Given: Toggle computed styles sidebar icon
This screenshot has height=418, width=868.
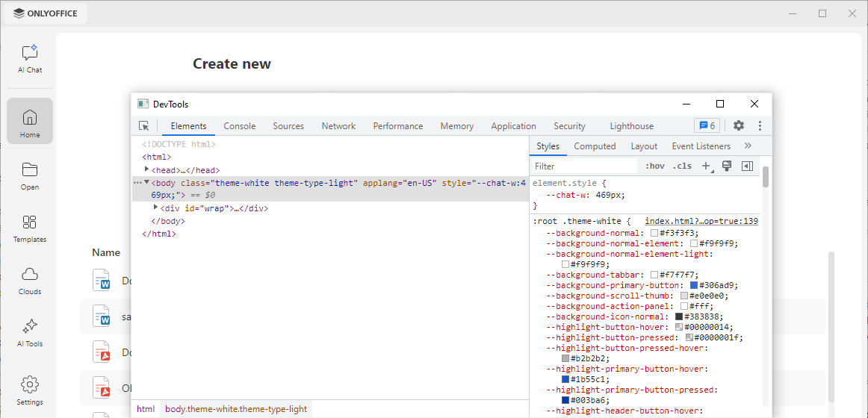Looking at the screenshot, I should coord(747,166).
